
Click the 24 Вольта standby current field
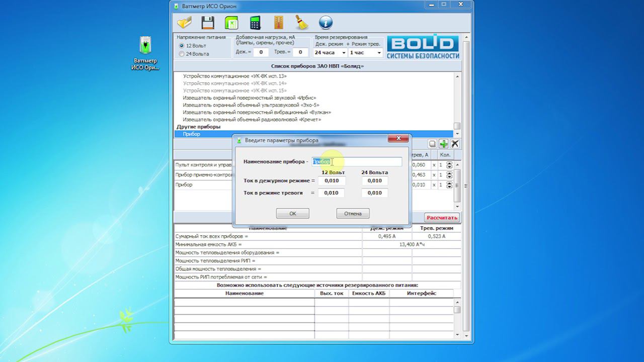(x=375, y=181)
